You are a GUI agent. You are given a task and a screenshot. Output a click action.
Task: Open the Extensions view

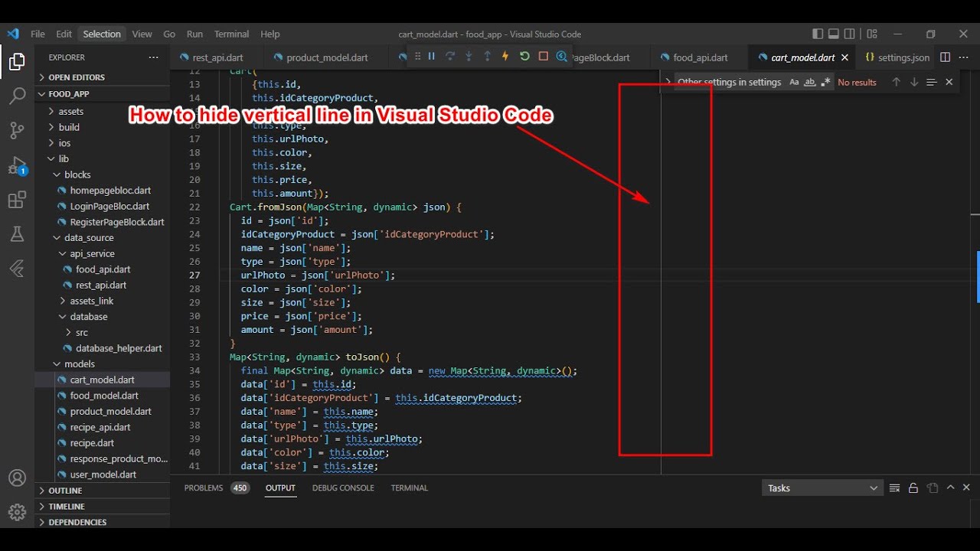click(x=17, y=200)
